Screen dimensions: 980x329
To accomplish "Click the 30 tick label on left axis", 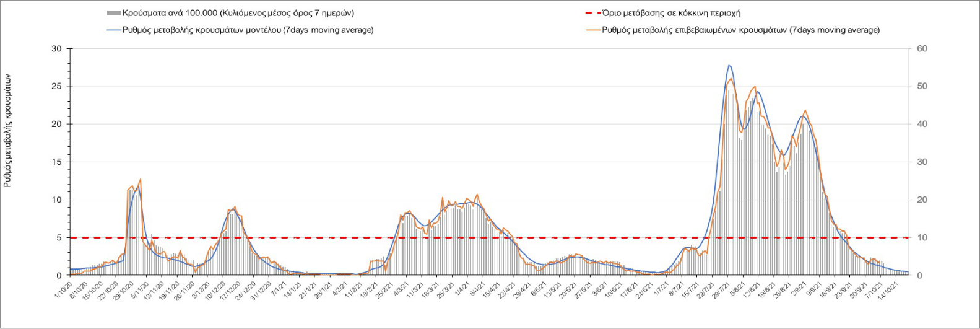I will point(57,49).
